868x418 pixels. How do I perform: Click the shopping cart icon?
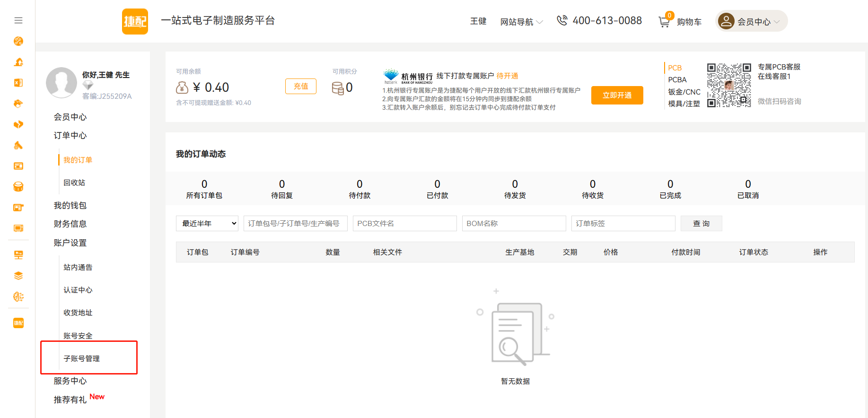pos(664,21)
